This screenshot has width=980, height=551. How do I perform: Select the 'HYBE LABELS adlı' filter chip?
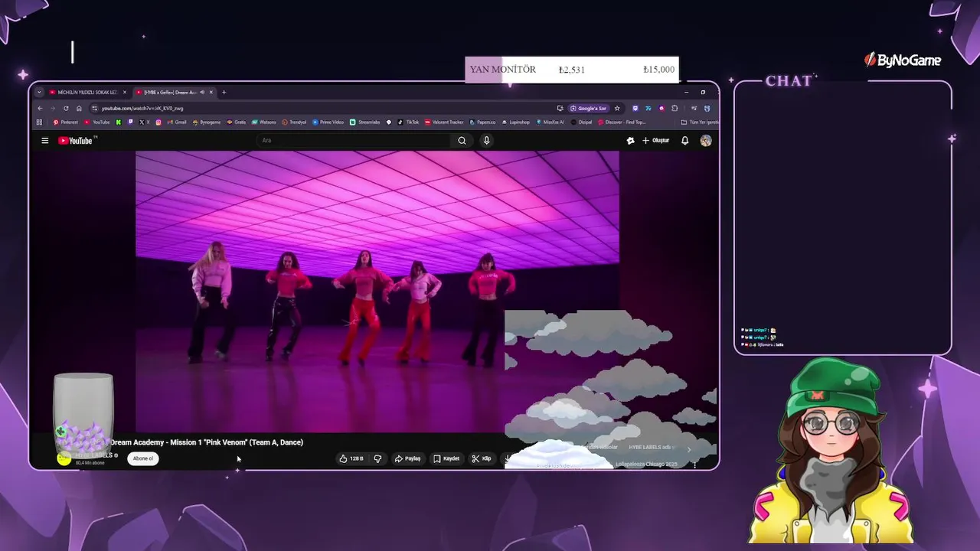point(652,447)
